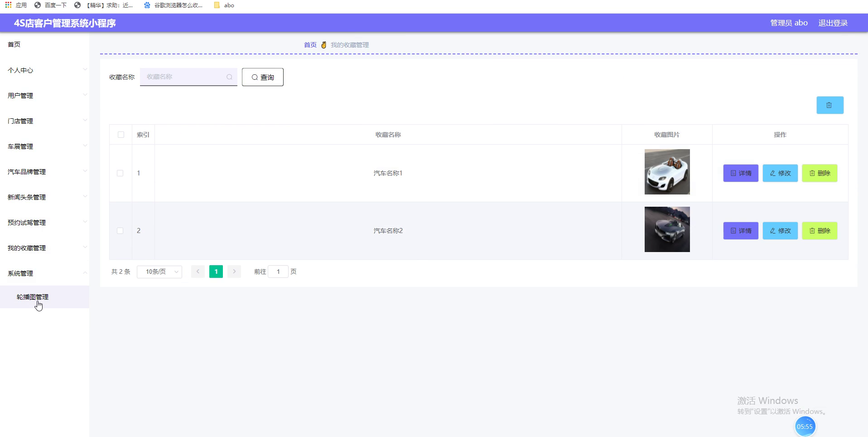Open the 百度一下 bookmark

pos(50,5)
